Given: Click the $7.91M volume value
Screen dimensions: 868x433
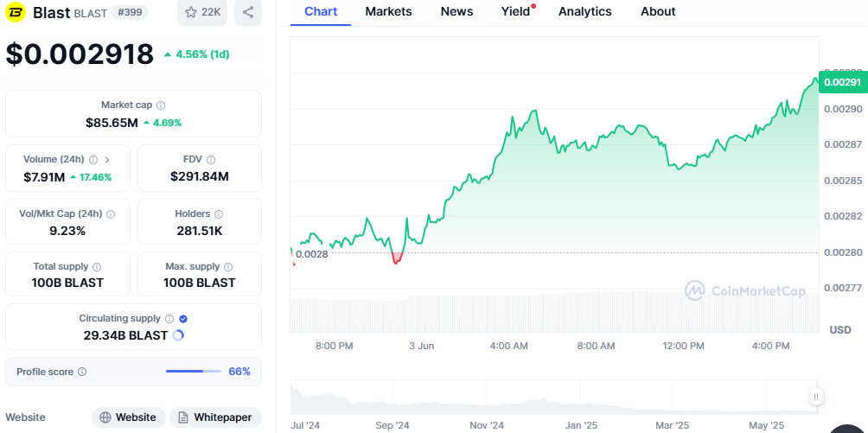Looking at the screenshot, I should pos(44,177).
